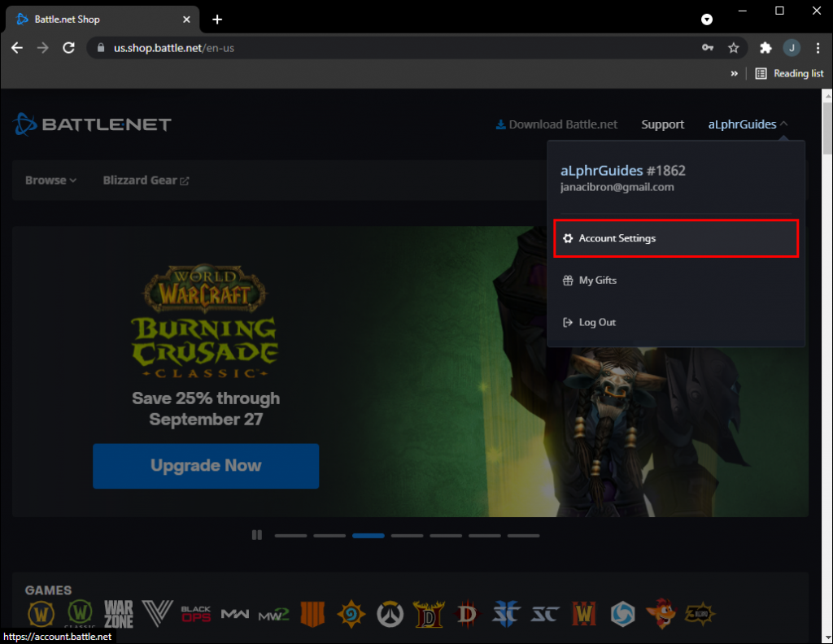Select the Crash Bandicoot game icon

click(661, 614)
